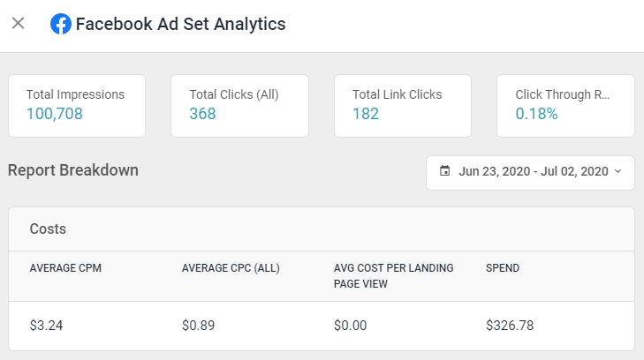Screen dimensions: 644x360
Task: Open the Jun 23 - Jul 02 date range
Action: coord(534,172)
